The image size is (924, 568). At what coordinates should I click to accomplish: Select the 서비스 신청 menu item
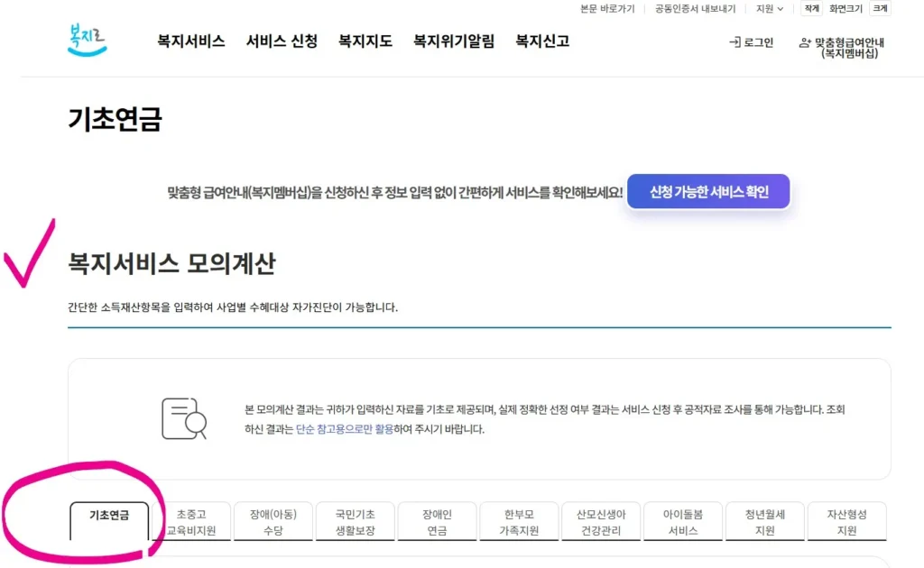pos(282,40)
